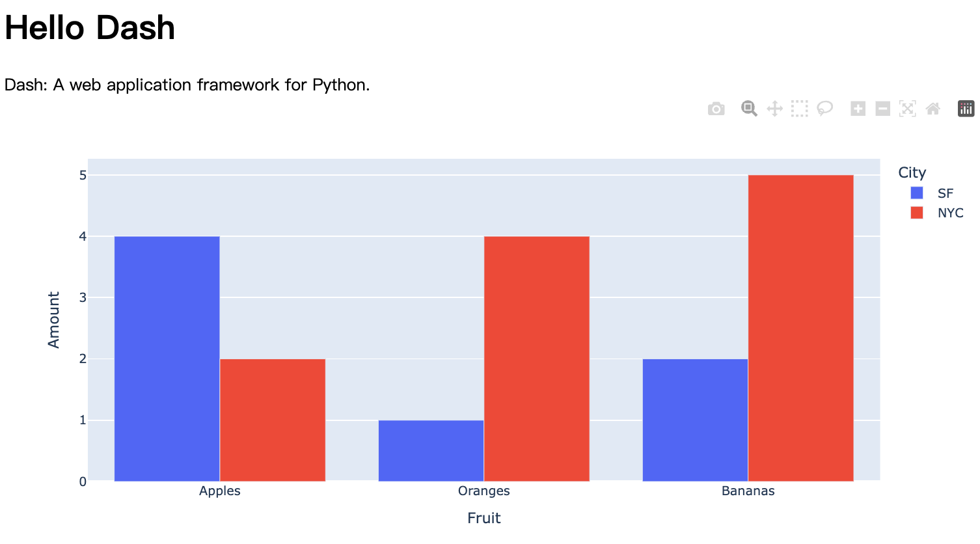
Task: Click the Hello Dash heading
Action: click(90, 28)
